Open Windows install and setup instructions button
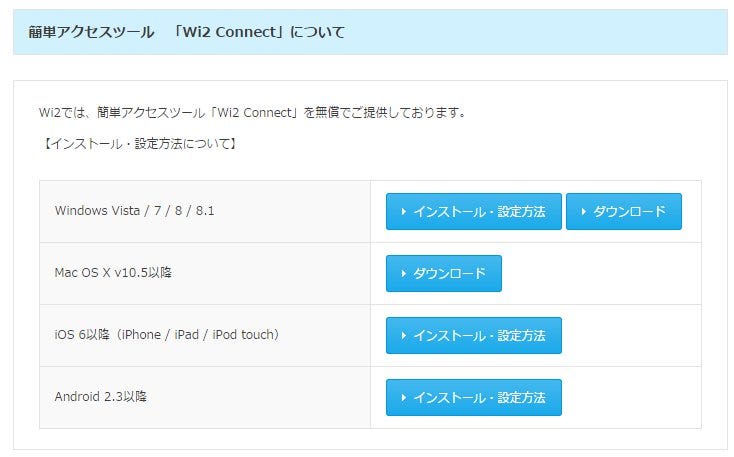This screenshot has height=457, width=734. [473, 212]
